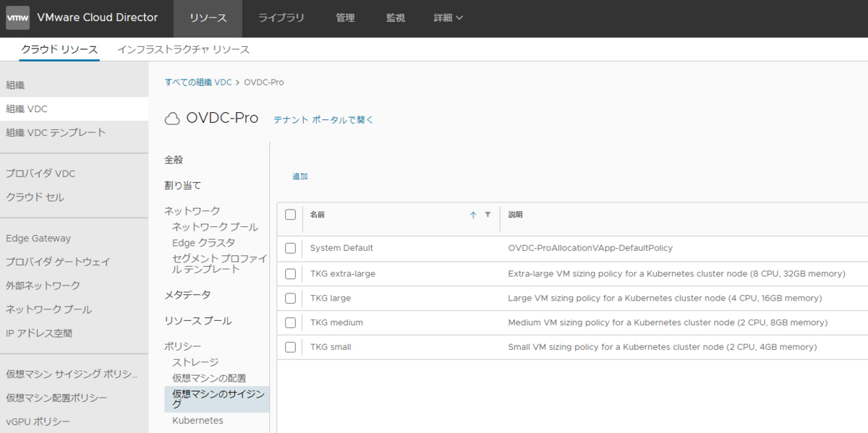The height and width of the screenshot is (433, 868).
Task: Switch to the インフラストラクチャ リソース tab
Action: click(184, 49)
